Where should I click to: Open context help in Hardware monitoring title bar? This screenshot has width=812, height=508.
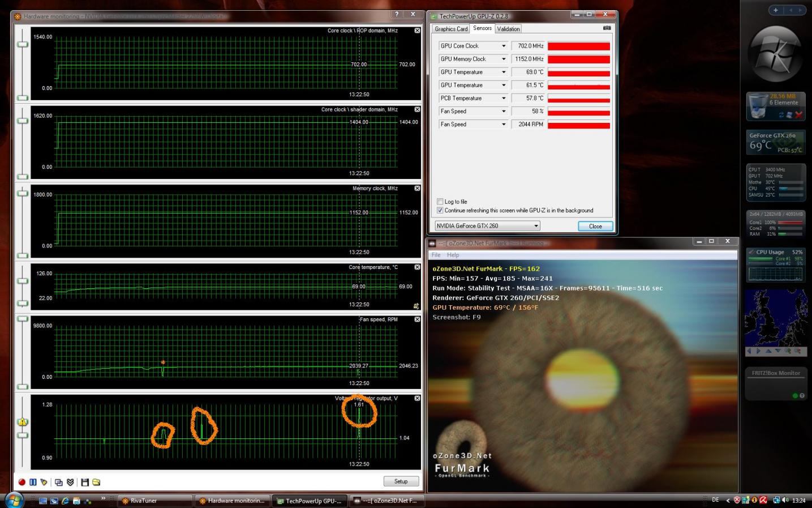(x=397, y=15)
